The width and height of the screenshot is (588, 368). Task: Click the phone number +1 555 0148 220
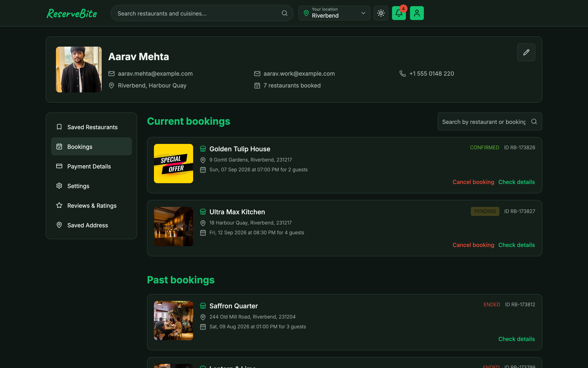[x=432, y=74]
